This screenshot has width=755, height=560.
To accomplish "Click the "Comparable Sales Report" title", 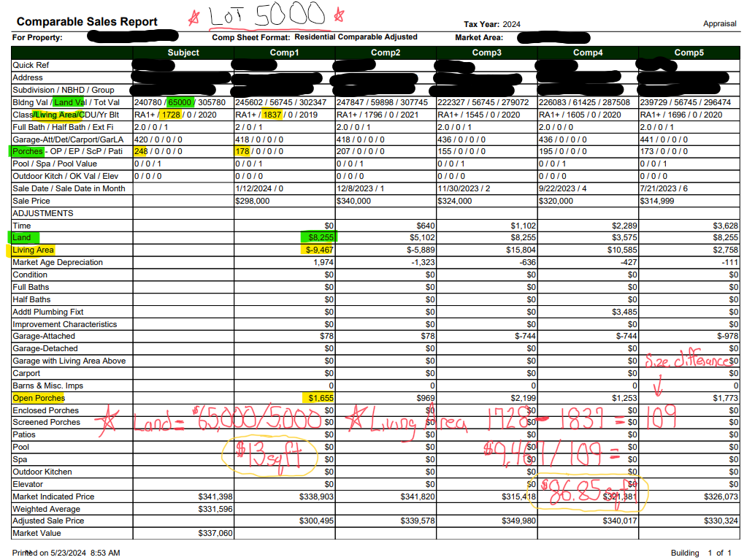I will (87, 22).
